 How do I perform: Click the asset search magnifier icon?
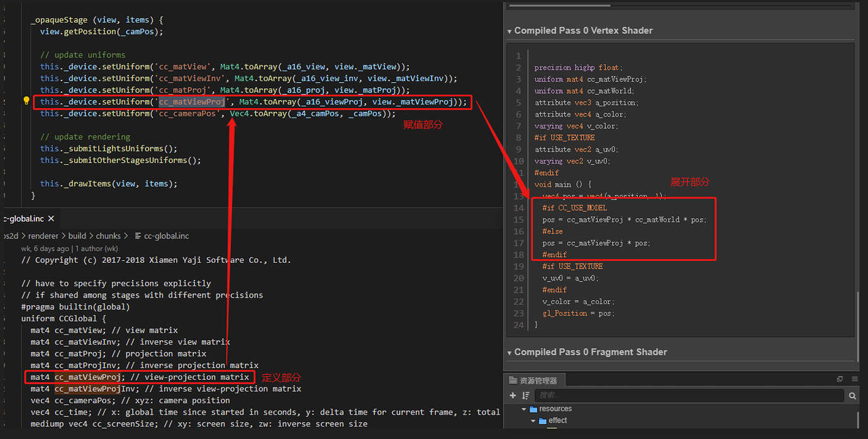coord(852,396)
